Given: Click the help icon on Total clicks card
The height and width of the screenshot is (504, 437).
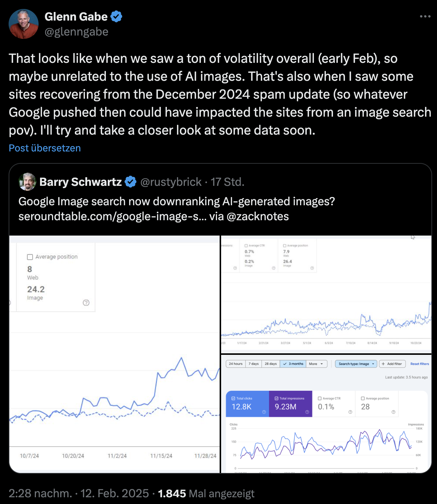Looking at the screenshot, I should (264, 412).
